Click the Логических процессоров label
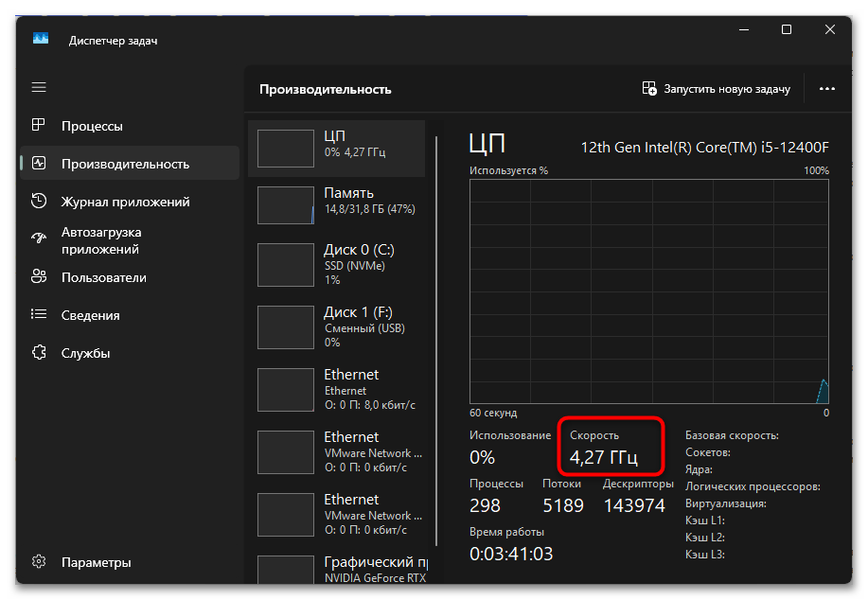The height and width of the screenshot is (600, 868). (753, 486)
